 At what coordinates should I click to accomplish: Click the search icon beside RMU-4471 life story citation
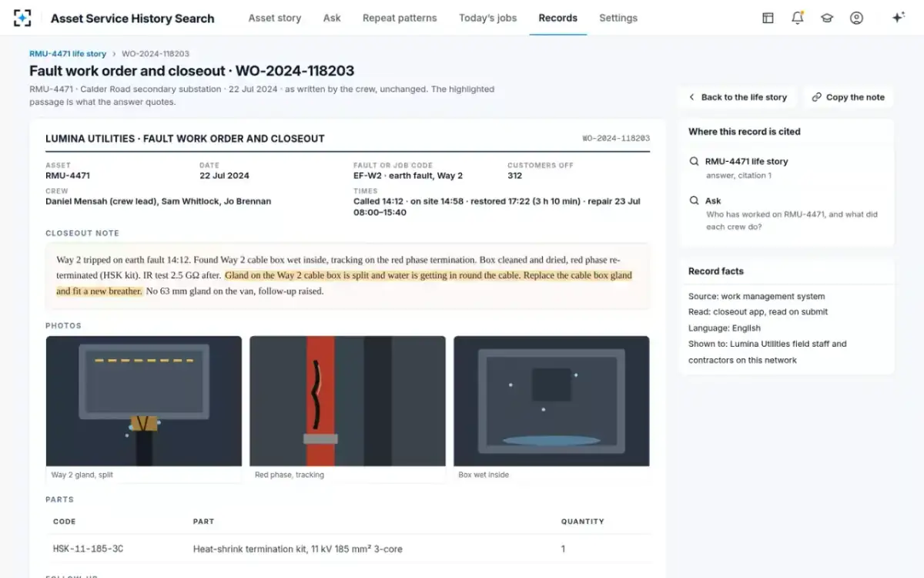pos(694,161)
